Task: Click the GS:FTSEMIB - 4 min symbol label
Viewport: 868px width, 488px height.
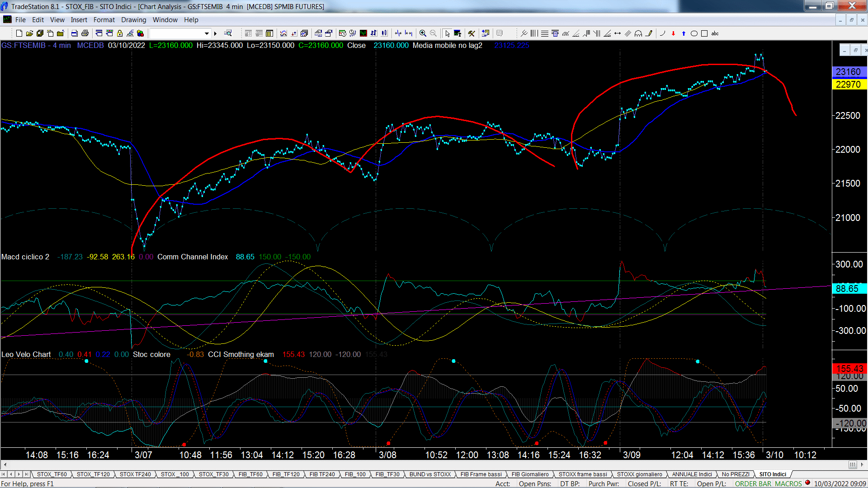Action: coord(36,45)
